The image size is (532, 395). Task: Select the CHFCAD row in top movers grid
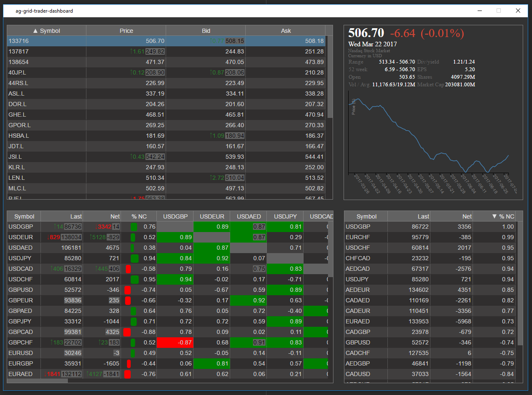[x=430, y=258]
